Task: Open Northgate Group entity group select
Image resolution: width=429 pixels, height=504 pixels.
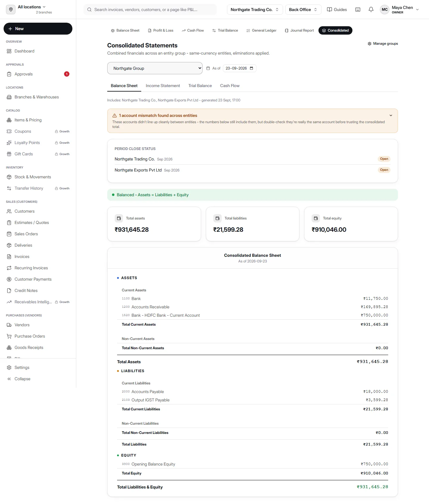Action: [155, 68]
